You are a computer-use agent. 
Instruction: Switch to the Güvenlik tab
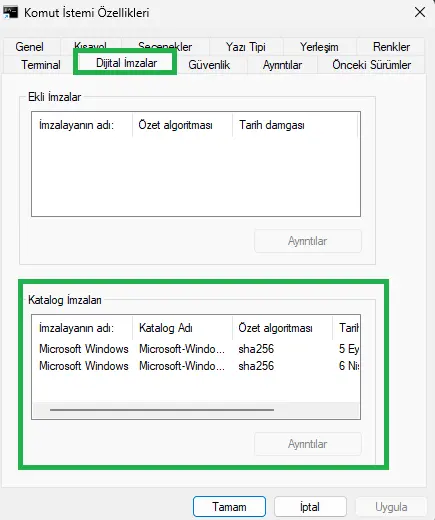coord(209,65)
